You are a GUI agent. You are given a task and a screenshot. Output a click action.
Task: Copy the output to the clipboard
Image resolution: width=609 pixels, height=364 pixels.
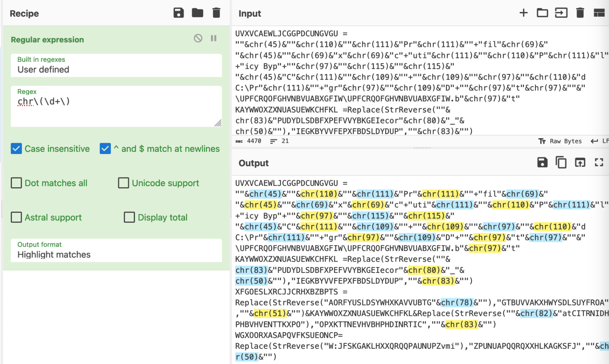[x=561, y=162]
